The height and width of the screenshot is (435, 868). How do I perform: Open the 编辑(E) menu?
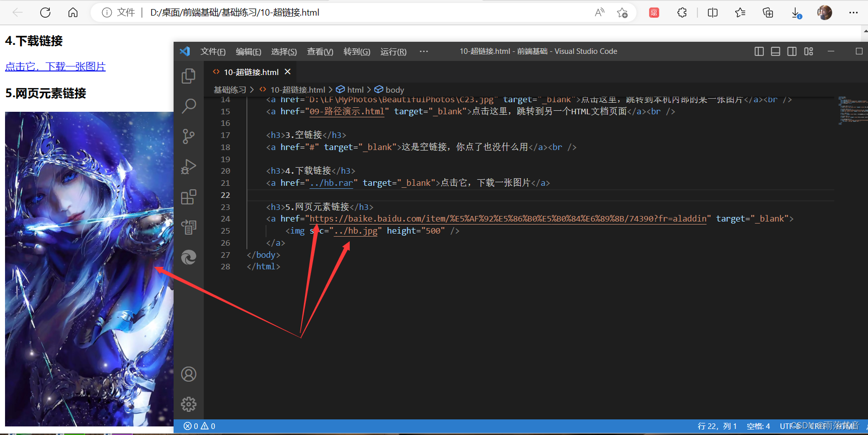click(x=249, y=51)
